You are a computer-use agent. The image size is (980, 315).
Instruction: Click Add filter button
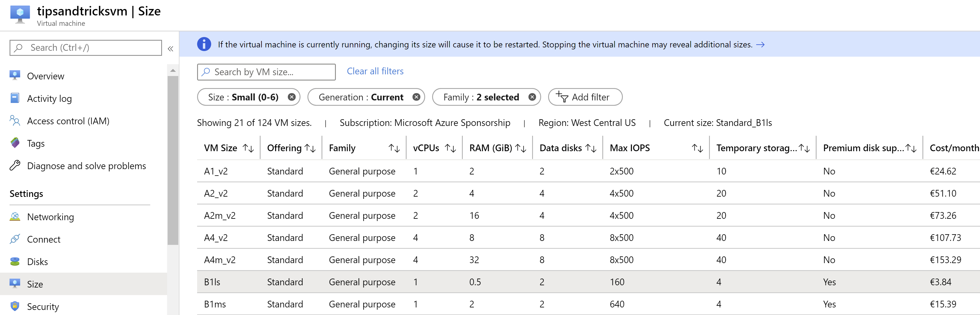pyautogui.click(x=585, y=97)
